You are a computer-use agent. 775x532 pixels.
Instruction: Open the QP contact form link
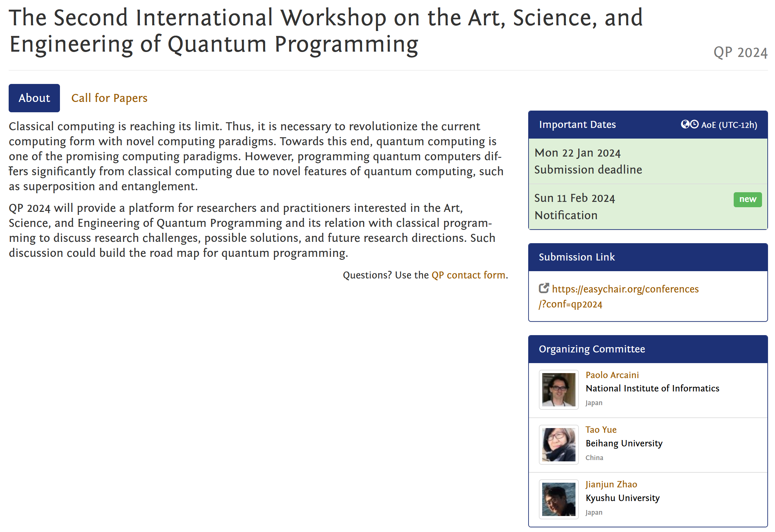pyautogui.click(x=469, y=275)
